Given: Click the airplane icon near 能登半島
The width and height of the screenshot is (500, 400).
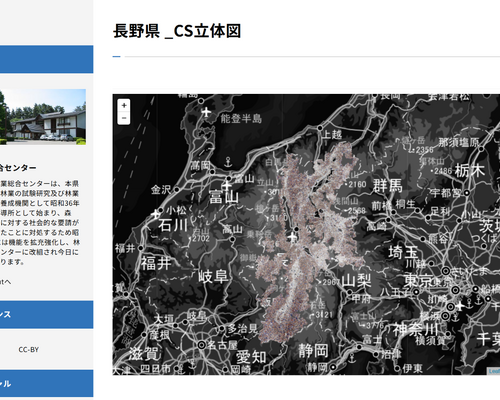Looking at the screenshot, I should click(x=207, y=112).
